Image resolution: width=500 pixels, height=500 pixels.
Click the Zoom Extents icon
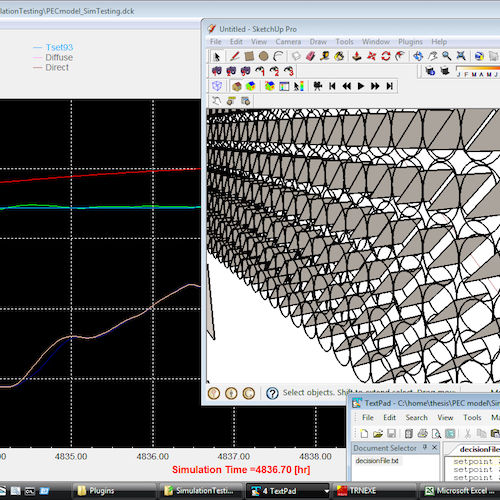[461, 56]
